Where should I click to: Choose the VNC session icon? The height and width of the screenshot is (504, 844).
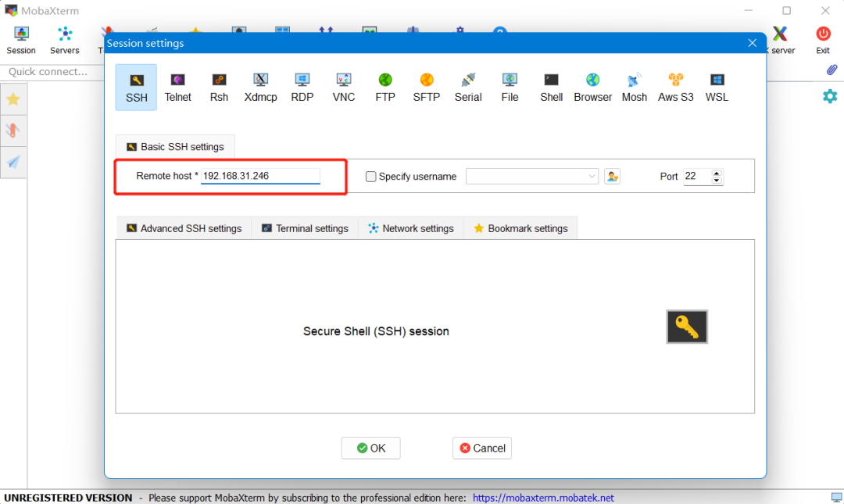pos(343,88)
